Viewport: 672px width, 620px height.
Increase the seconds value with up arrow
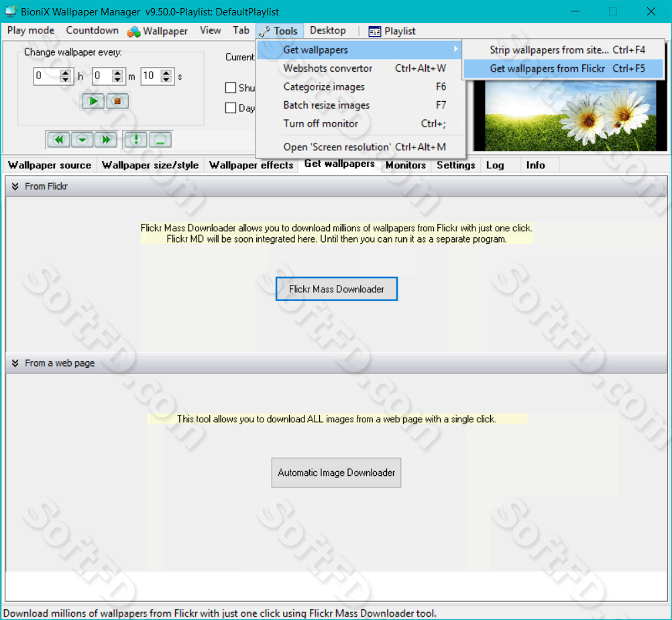[x=166, y=73]
